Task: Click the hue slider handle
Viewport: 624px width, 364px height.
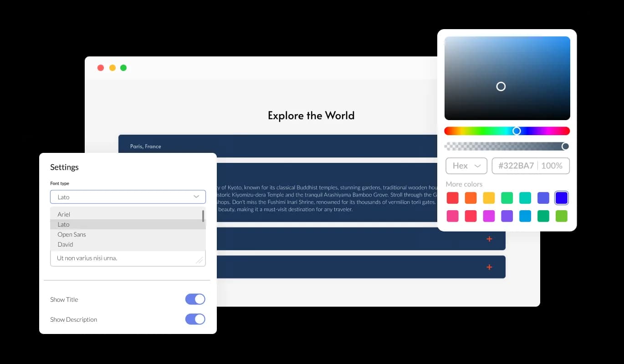Action: [x=517, y=131]
